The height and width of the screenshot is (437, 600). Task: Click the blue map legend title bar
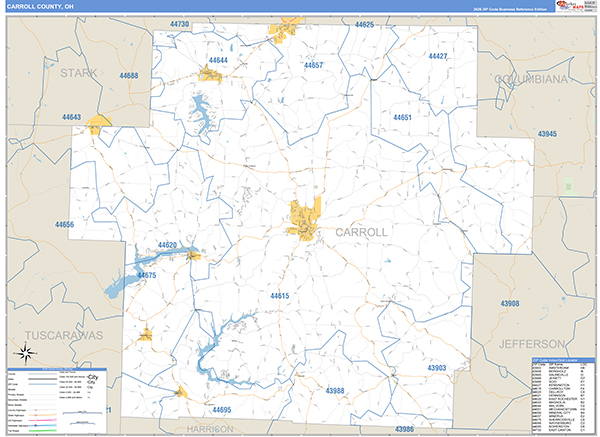(57, 369)
